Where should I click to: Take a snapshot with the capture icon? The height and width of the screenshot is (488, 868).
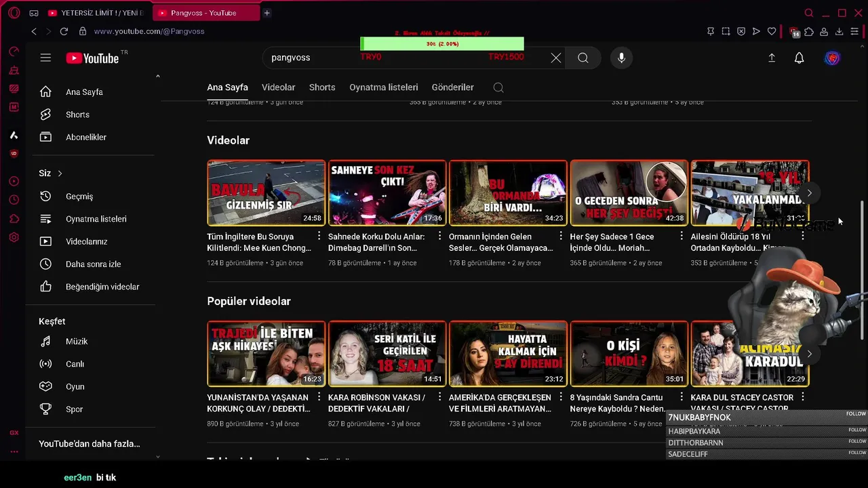pyautogui.click(x=726, y=31)
